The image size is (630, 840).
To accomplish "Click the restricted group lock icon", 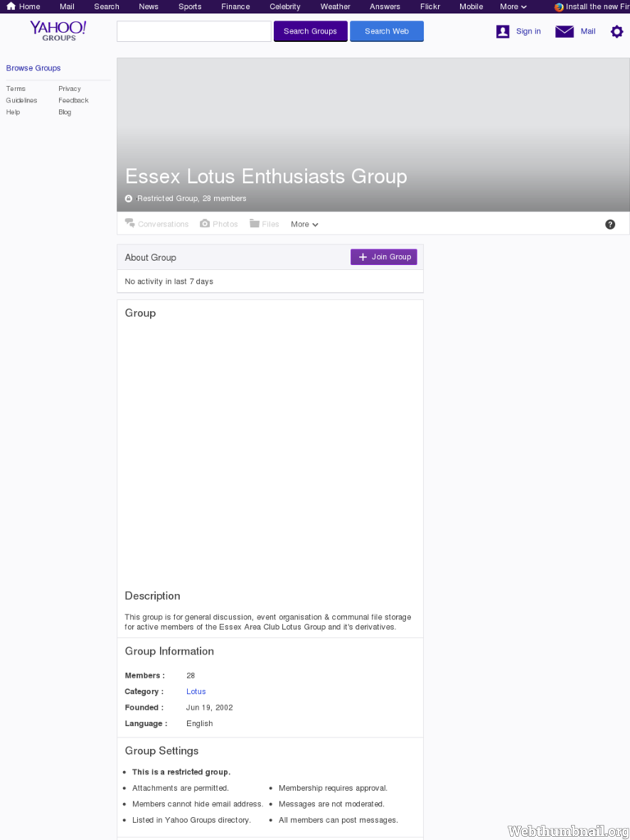I will click(129, 199).
